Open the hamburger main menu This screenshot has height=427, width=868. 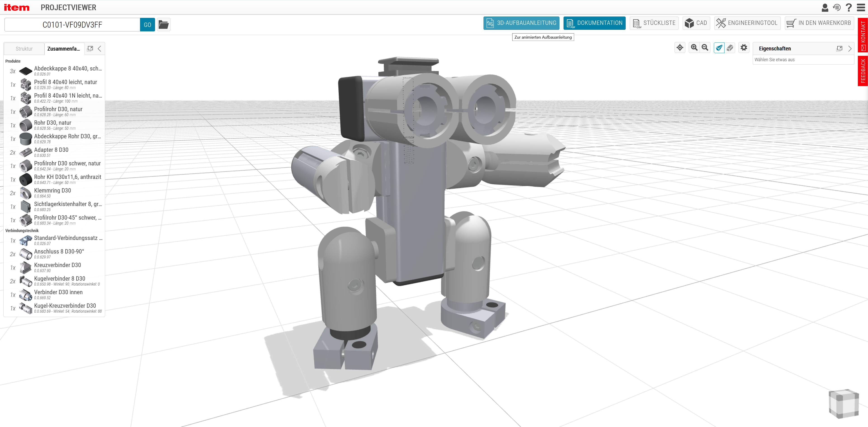(861, 7)
